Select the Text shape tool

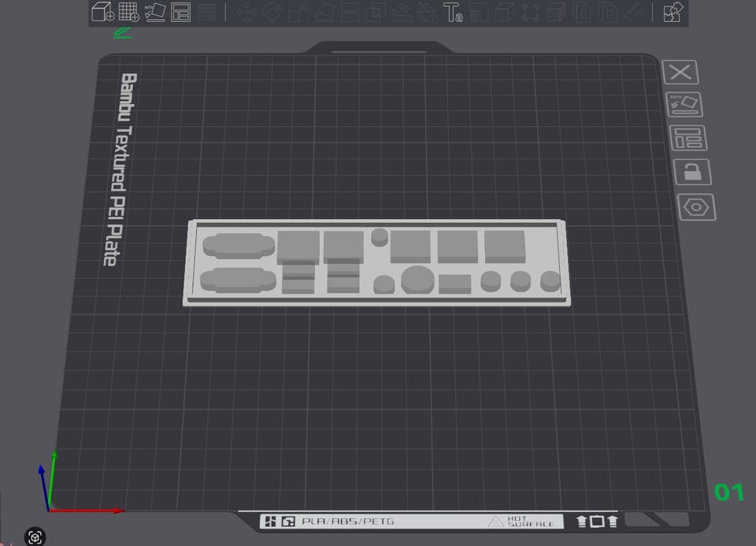(x=454, y=13)
